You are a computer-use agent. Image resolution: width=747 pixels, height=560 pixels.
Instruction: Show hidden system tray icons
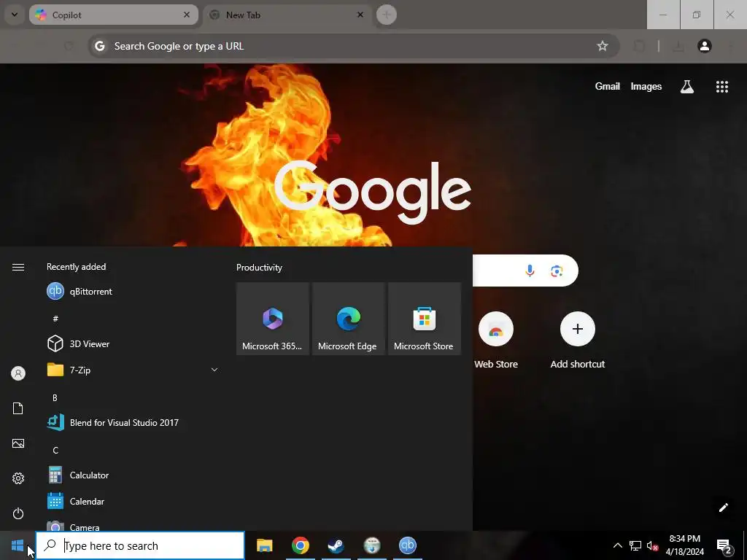pyautogui.click(x=617, y=545)
